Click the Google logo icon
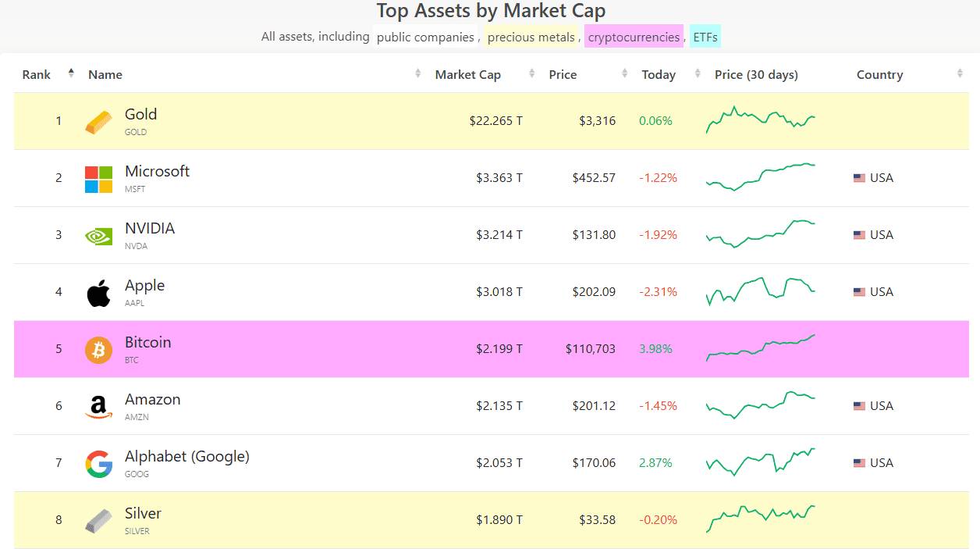 98,464
